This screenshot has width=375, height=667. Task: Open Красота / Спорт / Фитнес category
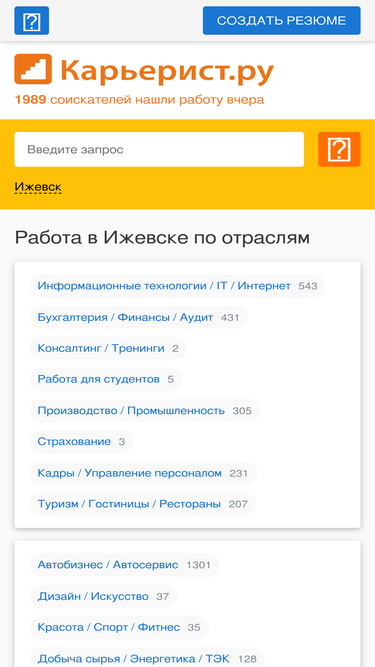click(119, 627)
